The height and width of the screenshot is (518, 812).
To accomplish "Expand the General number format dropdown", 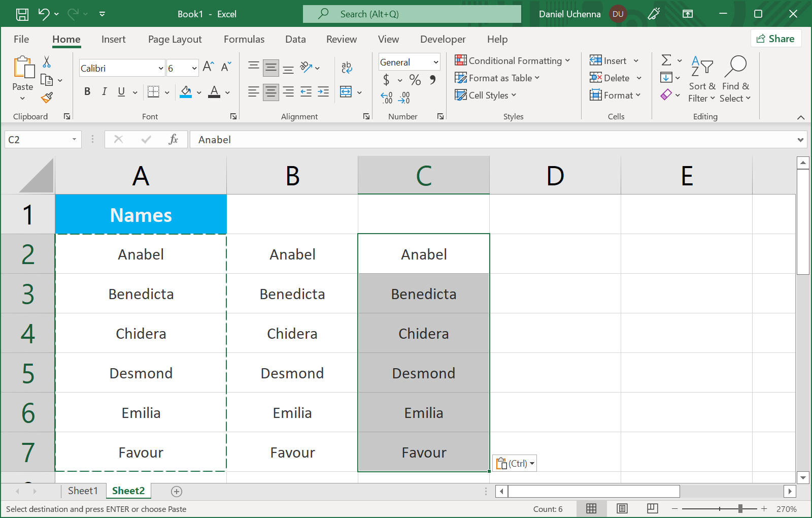I will 435,62.
